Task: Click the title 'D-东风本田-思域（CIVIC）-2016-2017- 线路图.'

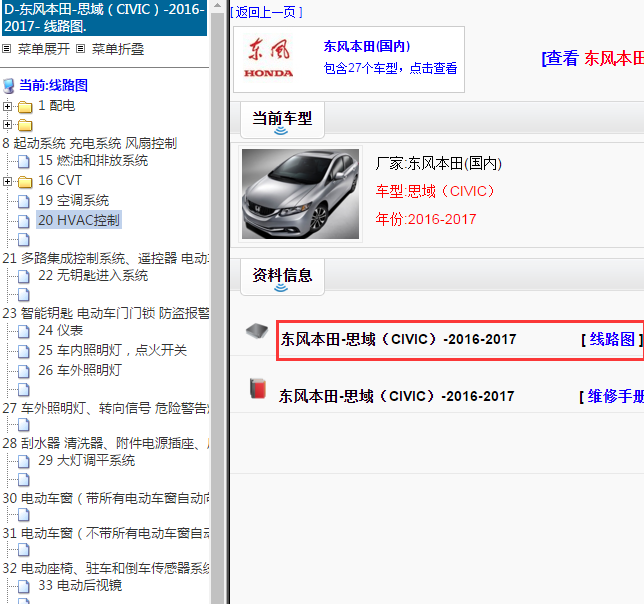Action: [x=104, y=18]
